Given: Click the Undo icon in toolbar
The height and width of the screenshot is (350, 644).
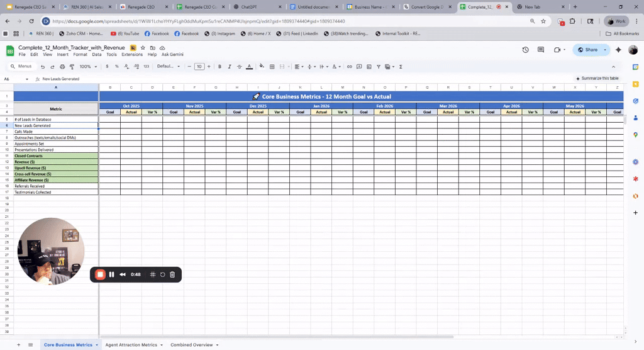Looking at the screenshot, I should 43,67.
